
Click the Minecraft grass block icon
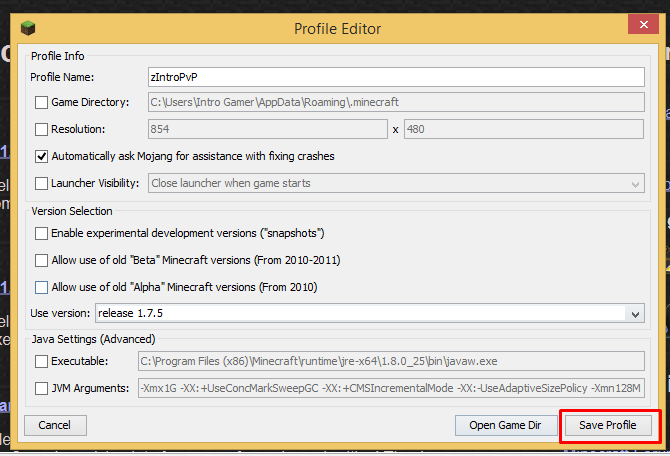pyautogui.click(x=28, y=28)
